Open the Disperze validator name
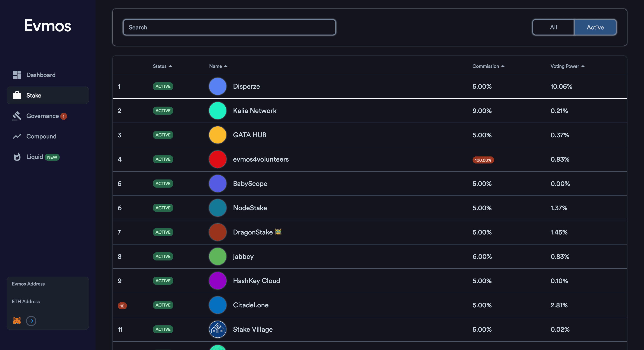The width and height of the screenshot is (644, 350). point(246,86)
